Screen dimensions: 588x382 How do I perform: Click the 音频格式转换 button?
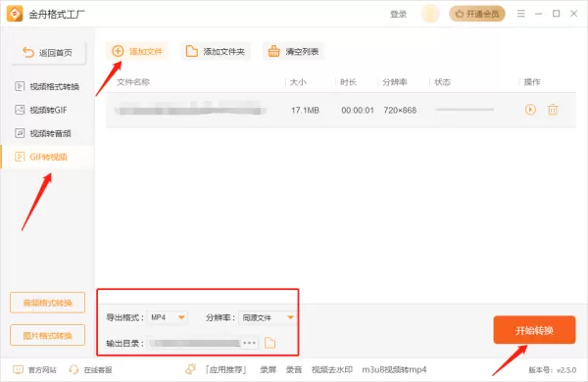[x=48, y=303]
